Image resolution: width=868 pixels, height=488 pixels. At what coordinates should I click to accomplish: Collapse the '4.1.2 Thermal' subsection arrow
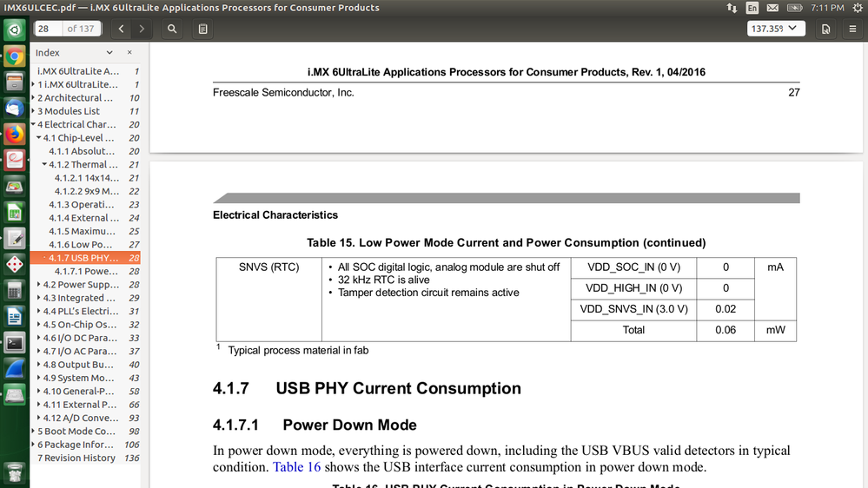click(x=44, y=164)
